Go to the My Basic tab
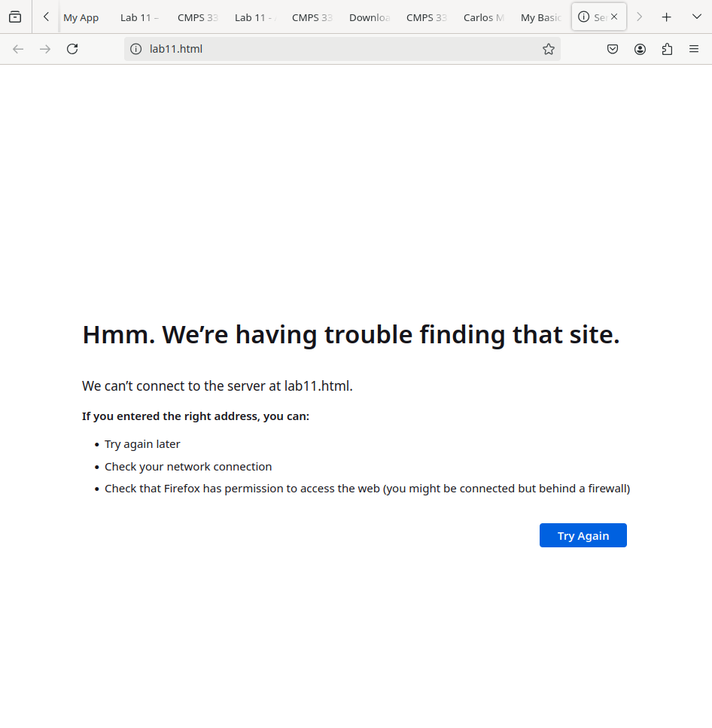The width and height of the screenshot is (712, 728). click(x=540, y=17)
